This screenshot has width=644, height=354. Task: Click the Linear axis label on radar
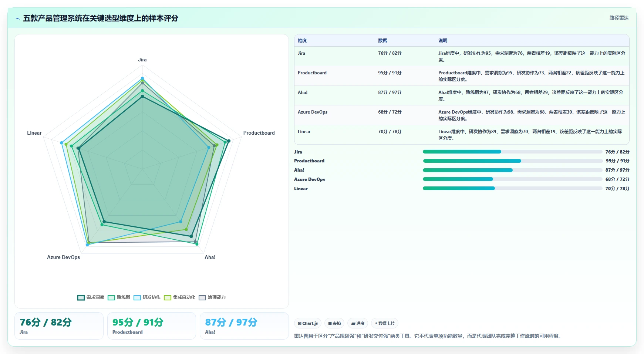[x=34, y=133]
